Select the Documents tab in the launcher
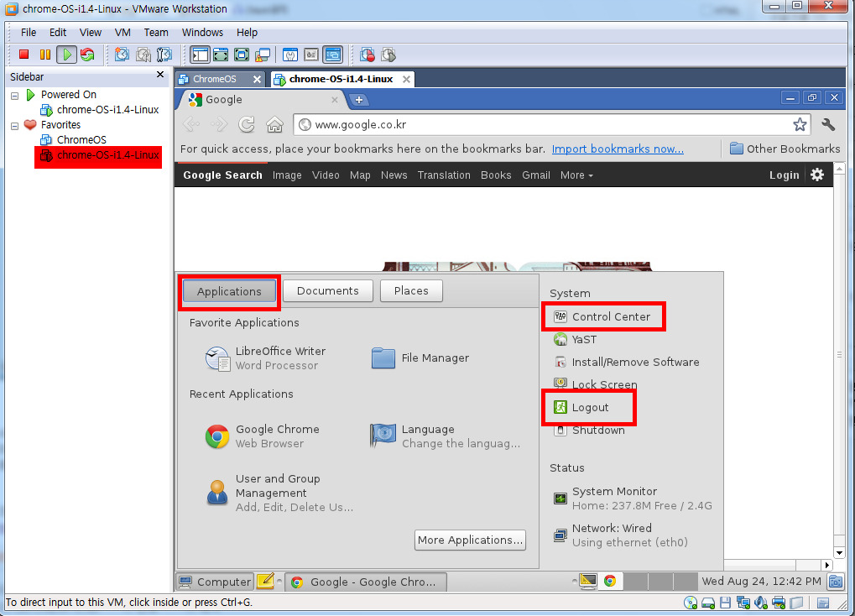The height and width of the screenshot is (616, 855). [327, 290]
